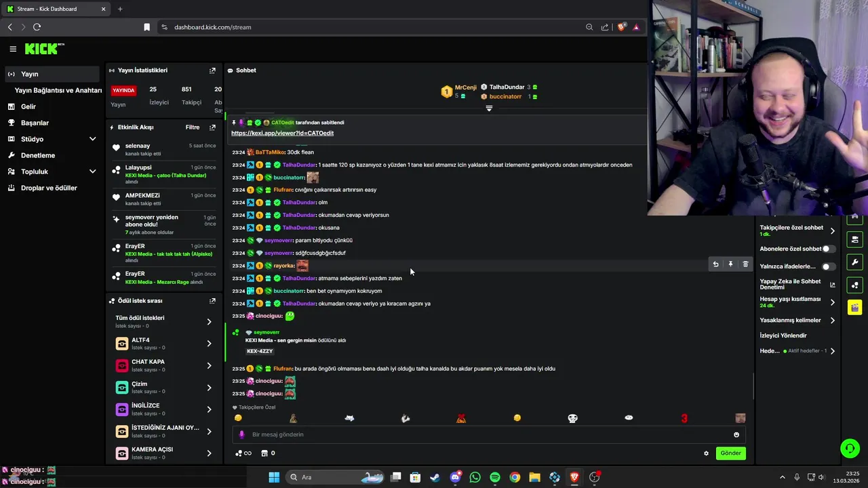Click İzleyici Yönlendir option

pyautogui.click(x=783, y=335)
